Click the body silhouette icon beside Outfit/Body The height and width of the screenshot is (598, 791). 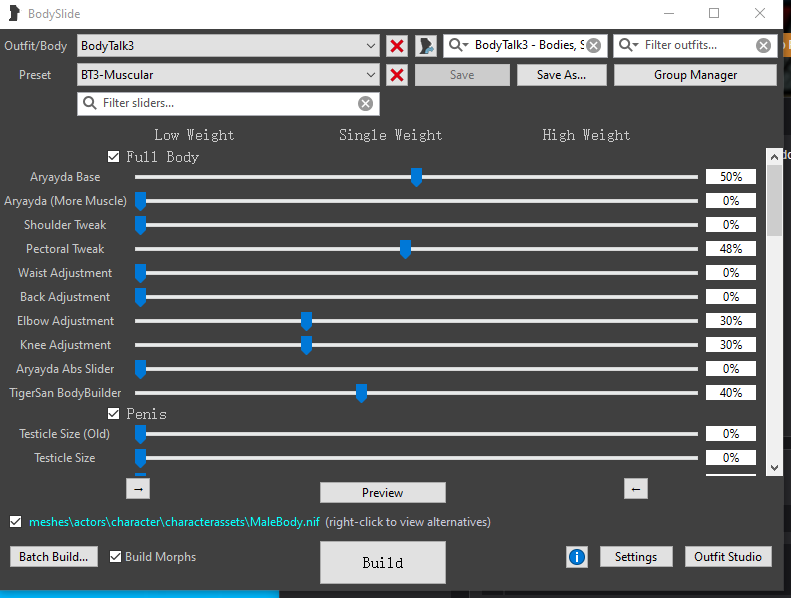(426, 46)
